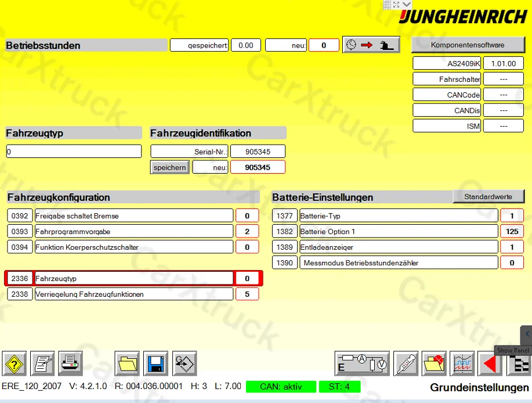This screenshot has width=532, height=403.
Task: Click parameter number 0393
Action: click(x=20, y=231)
